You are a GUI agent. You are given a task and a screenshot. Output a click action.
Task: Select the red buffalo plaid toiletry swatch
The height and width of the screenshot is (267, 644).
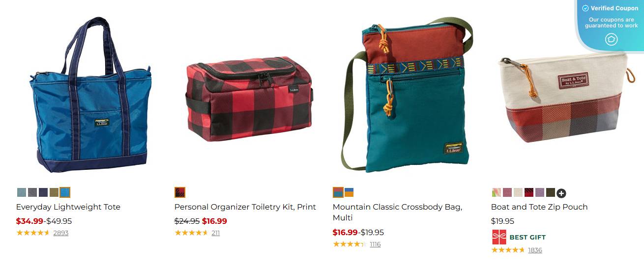click(x=180, y=192)
